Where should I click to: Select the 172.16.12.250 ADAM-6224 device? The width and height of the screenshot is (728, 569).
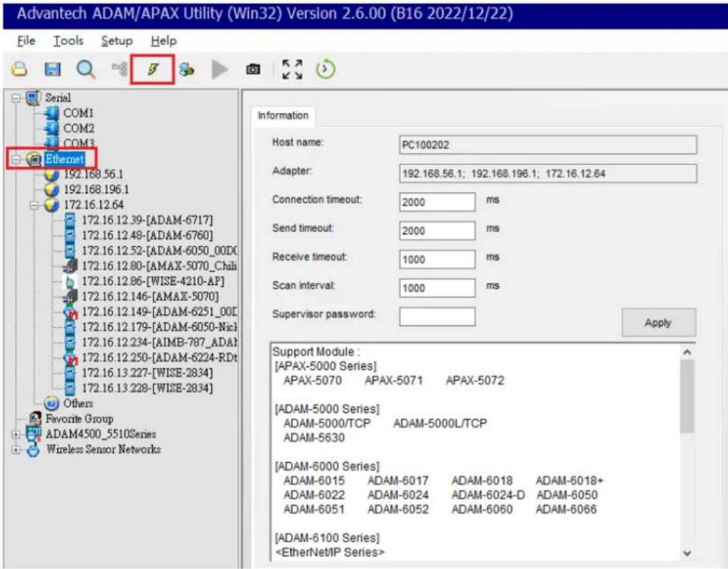tap(159, 358)
